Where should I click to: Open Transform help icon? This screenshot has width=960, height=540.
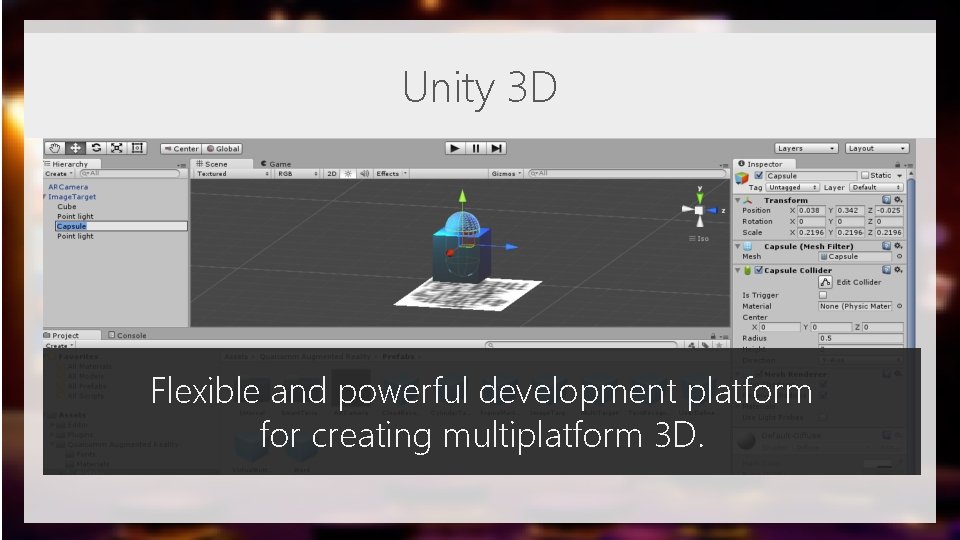pos(886,200)
